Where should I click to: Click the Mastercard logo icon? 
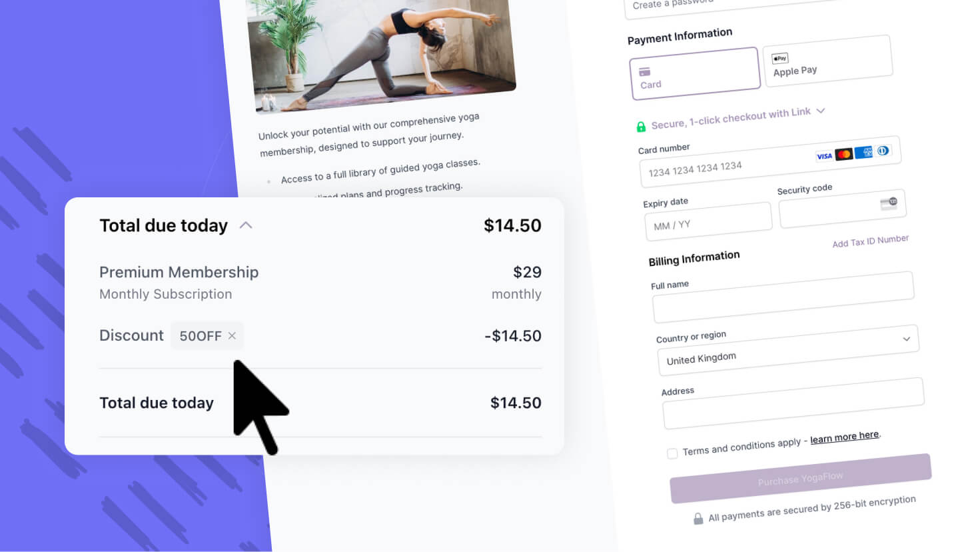(x=844, y=154)
